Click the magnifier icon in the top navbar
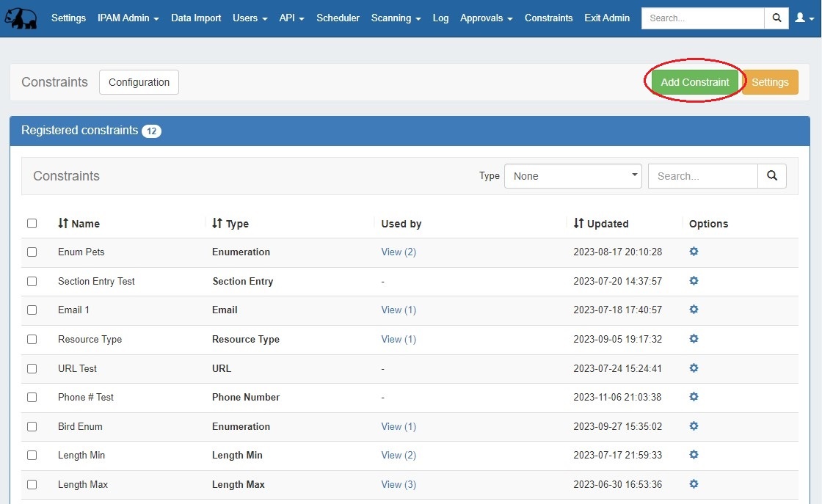Viewport: 822px width, 504px height. coord(776,18)
